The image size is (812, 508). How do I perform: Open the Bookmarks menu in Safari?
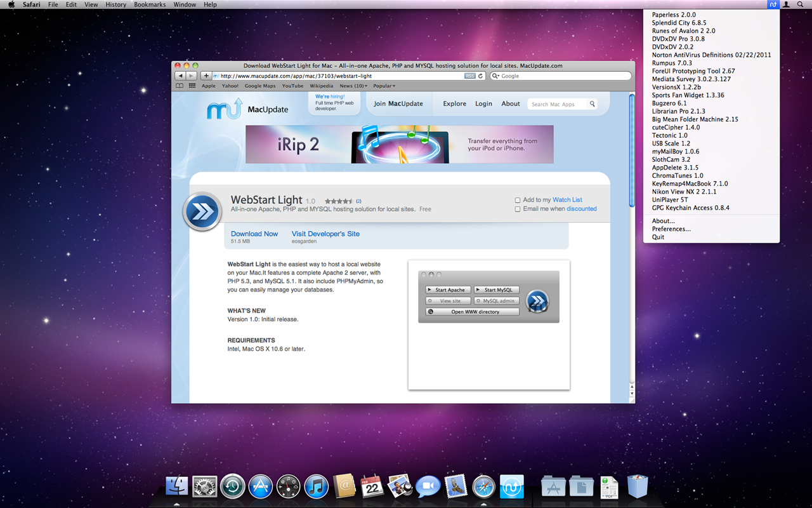pos(150,4)
